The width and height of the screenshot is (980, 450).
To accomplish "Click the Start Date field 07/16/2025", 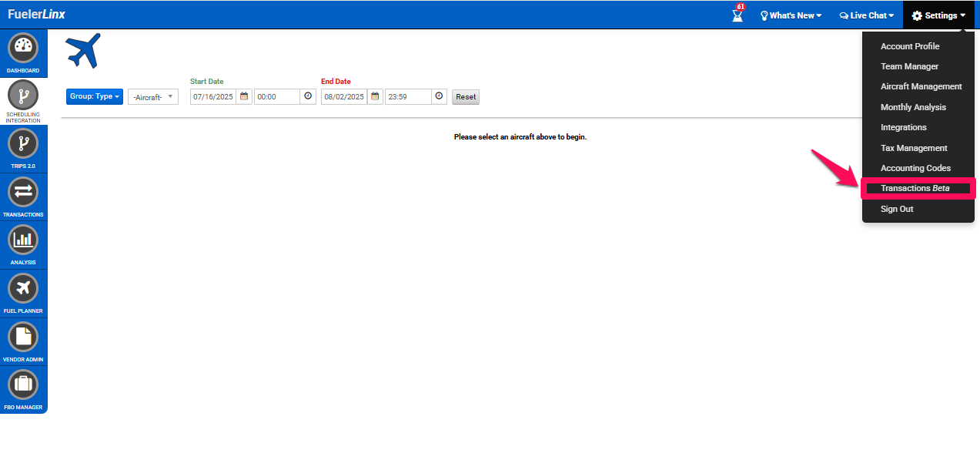I will click(x=213, y=97).
